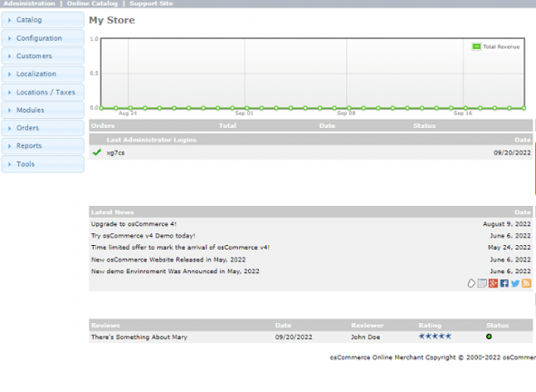This screenshot has height=392, width=536.
Task: Expand the Tools sidebar section
Action: click(x=43, y=164)
